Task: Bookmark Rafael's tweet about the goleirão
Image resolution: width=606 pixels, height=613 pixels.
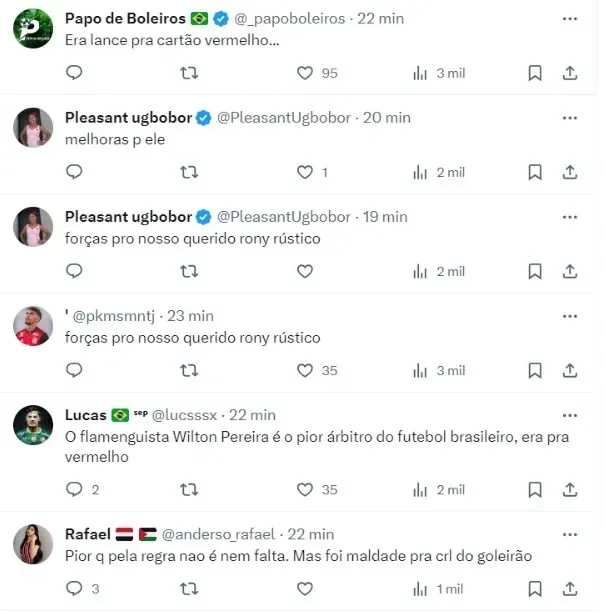Action: [x=535, y=589]
